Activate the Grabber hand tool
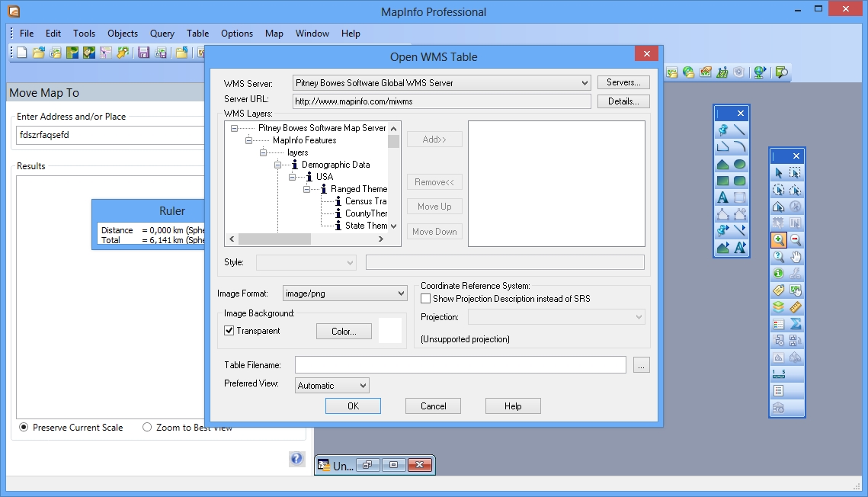The width and height of the screenshot is (868, 497). point(796,256)
